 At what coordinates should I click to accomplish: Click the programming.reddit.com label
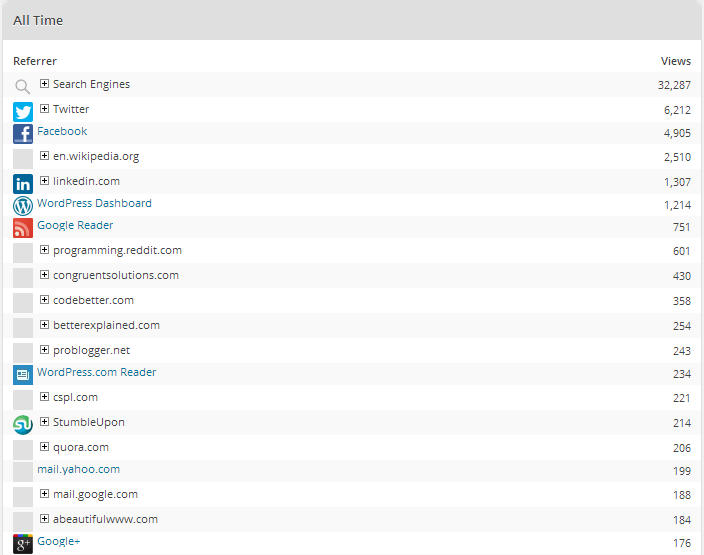click(117, 251)
